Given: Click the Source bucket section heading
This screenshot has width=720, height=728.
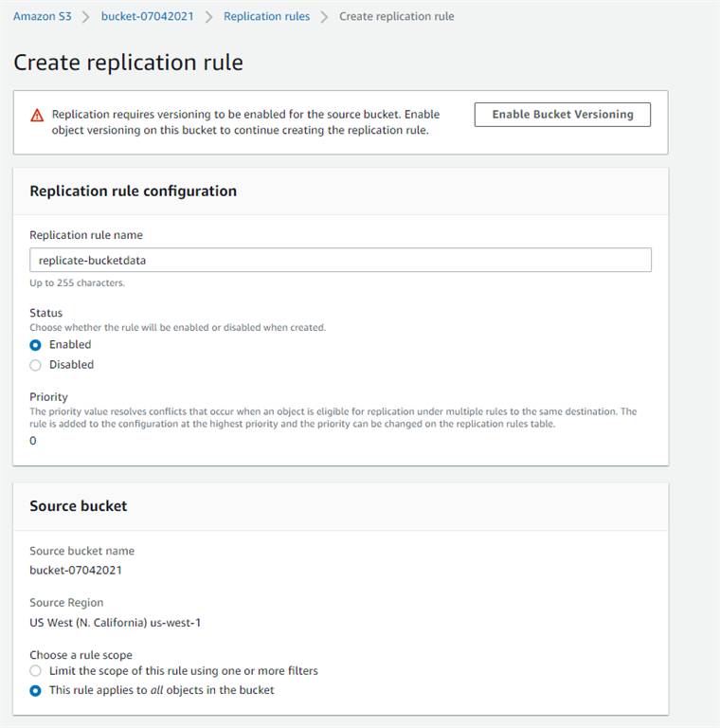Looking at the screenshot, I should pyautogui.click(x=79, y=505).
